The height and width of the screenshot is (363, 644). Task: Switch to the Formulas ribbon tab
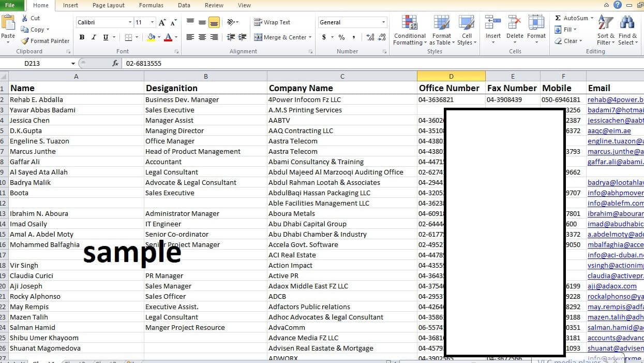[x=151, y=5]
